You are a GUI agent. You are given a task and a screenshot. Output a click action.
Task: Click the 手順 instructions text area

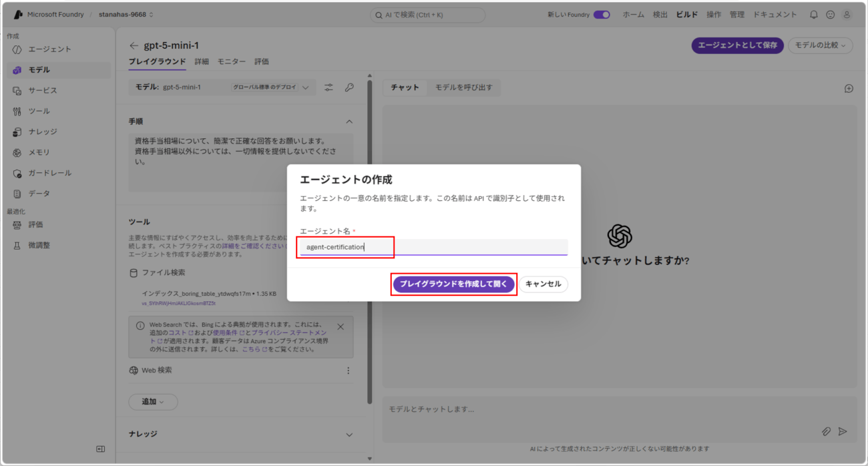(x=241, y=162)
